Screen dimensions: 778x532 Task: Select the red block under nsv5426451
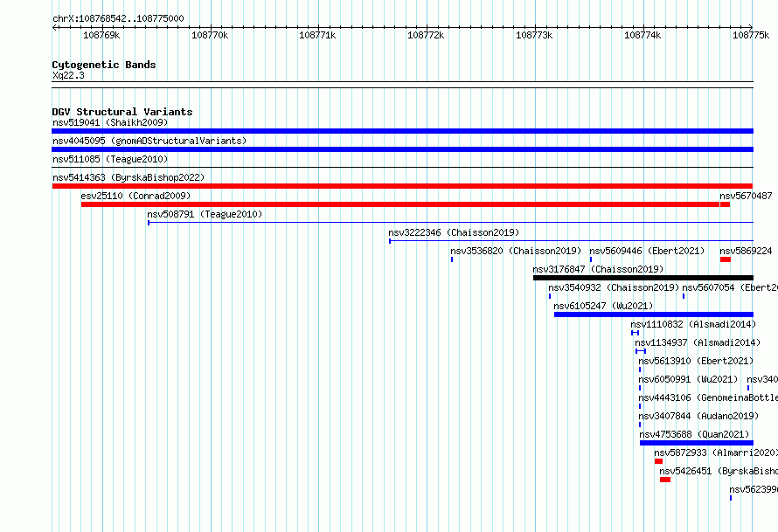(665, 480)
